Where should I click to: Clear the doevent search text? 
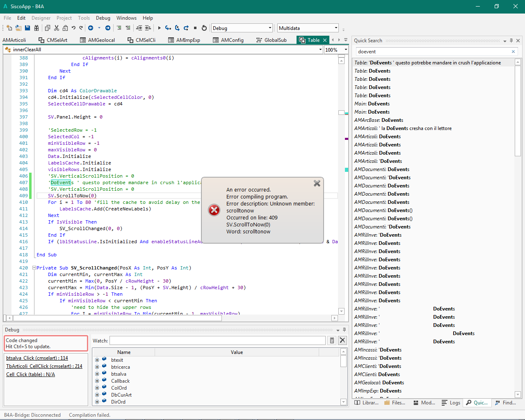513,52
